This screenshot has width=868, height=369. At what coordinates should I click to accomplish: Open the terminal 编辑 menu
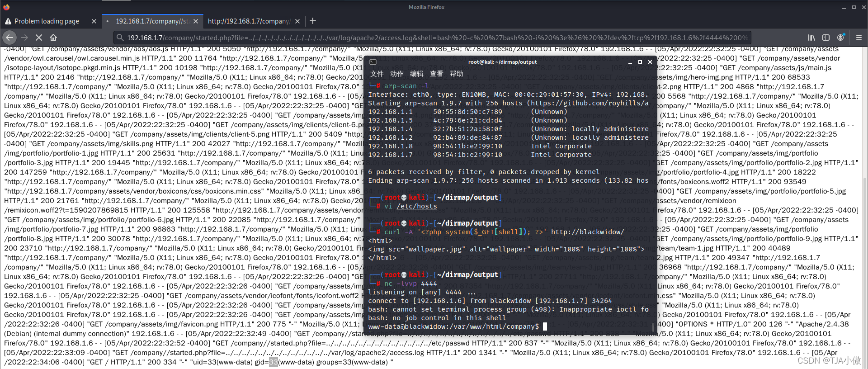(x=416, y=74)
